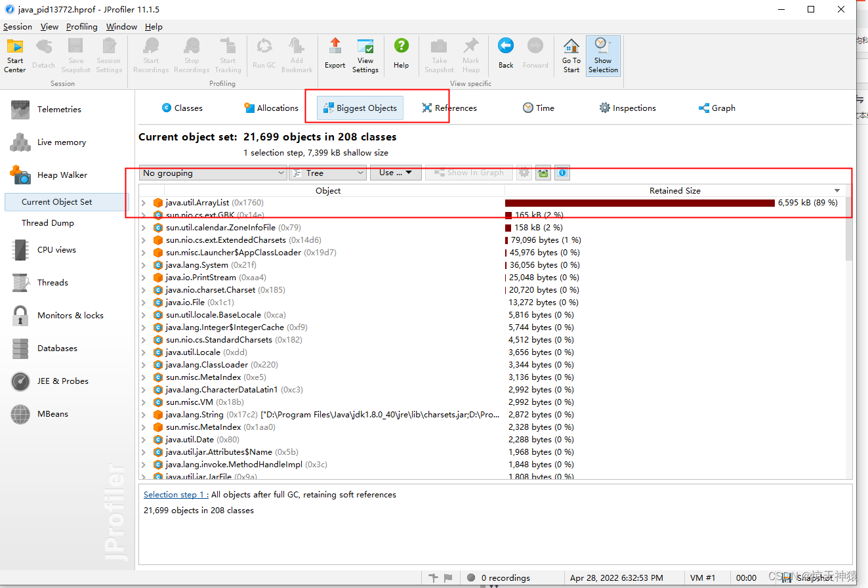This screenshot has width=868, height=588.
Task: Expand the sun.nio.cs.ext.ExtendedCharsets row
Action: (x=144, y=240)
